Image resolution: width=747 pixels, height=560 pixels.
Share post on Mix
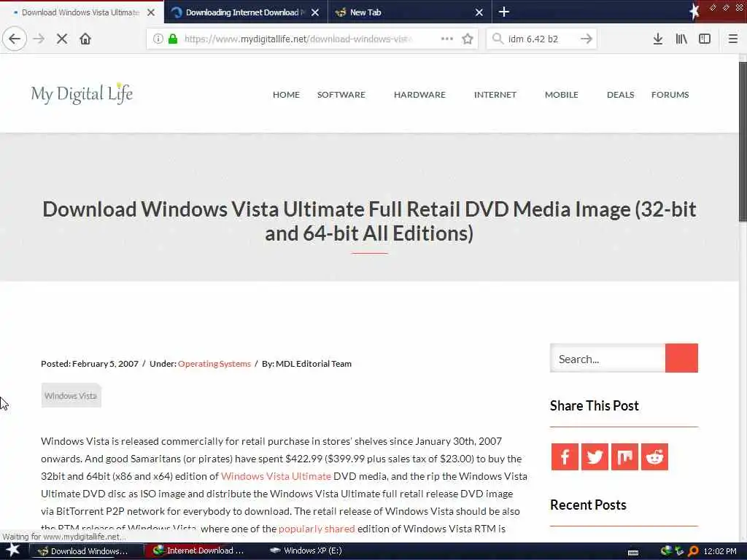[x=624, y=456]
